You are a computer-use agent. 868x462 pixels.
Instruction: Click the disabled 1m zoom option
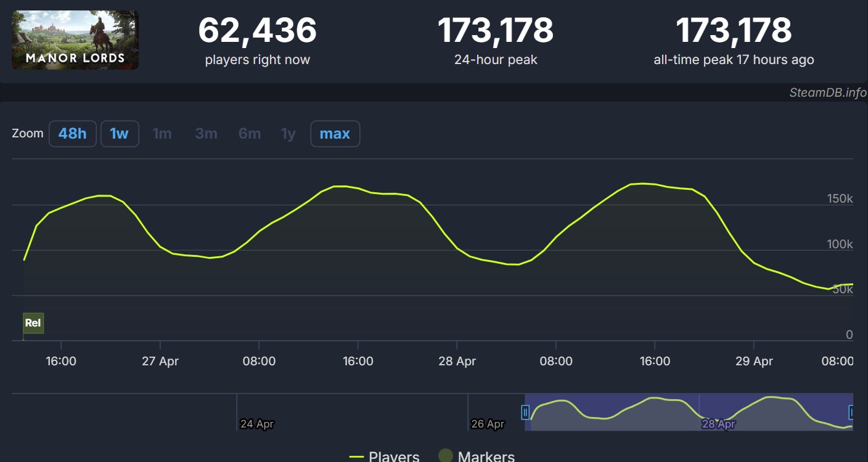tap(162, 134)
